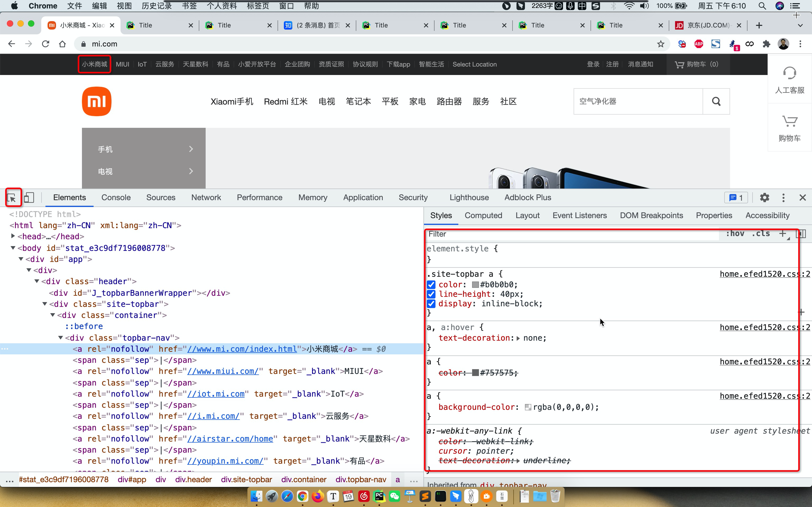Click the 小米商城 navigation link
Viewport: 812px width, 507px height.
94,64
